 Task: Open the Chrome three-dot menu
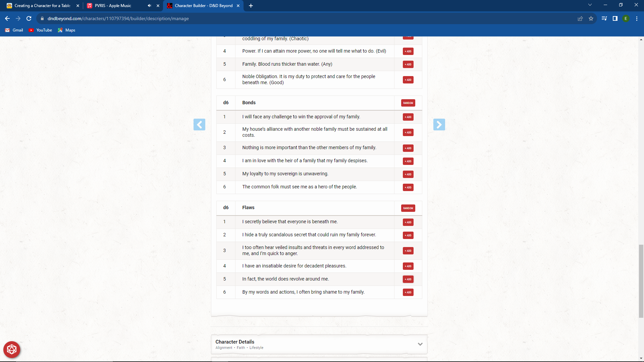pos(637,18)
